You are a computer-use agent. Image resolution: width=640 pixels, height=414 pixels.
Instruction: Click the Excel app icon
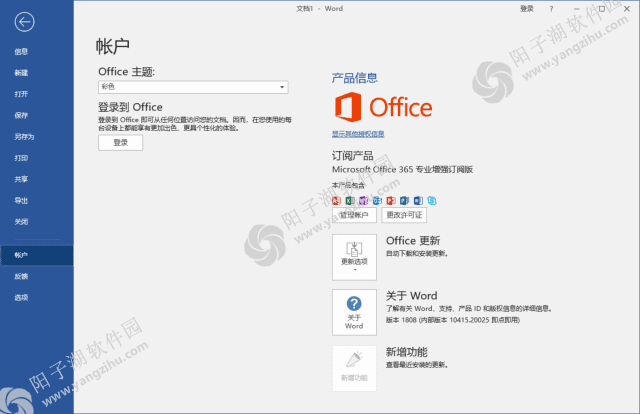[350, 200]
